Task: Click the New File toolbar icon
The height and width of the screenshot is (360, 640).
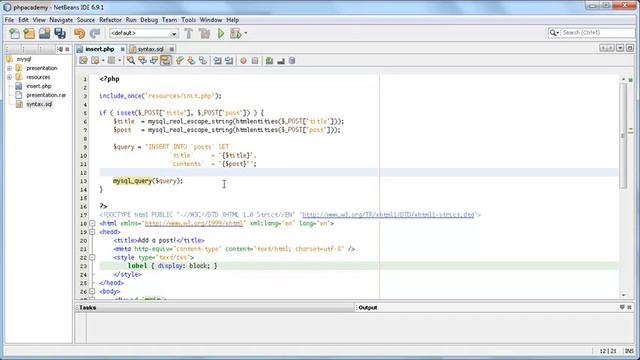Action: pos(14,33)
